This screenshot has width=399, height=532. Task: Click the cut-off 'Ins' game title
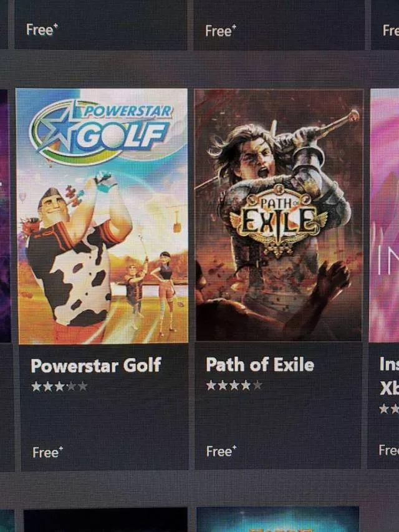389,364
